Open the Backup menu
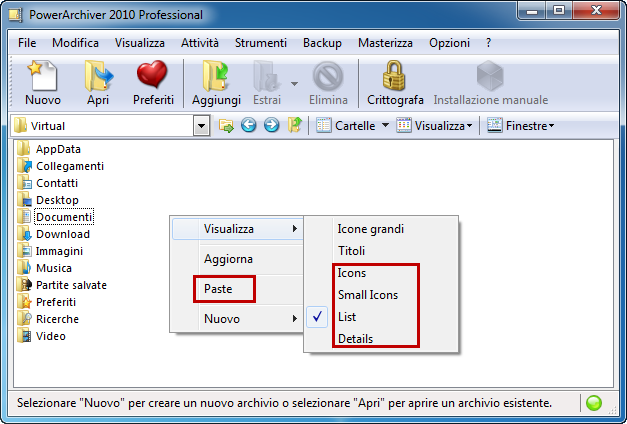 (x=322, y=43)
